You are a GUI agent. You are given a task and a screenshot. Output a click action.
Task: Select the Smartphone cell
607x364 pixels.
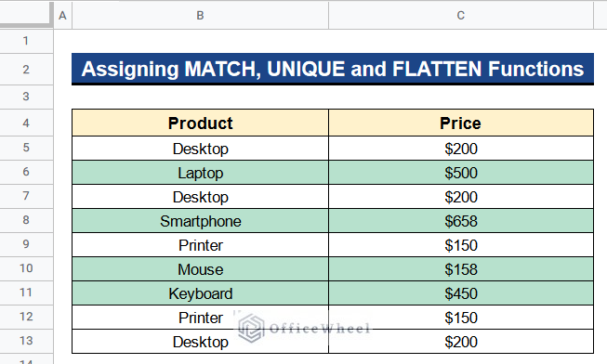point(200,221)
